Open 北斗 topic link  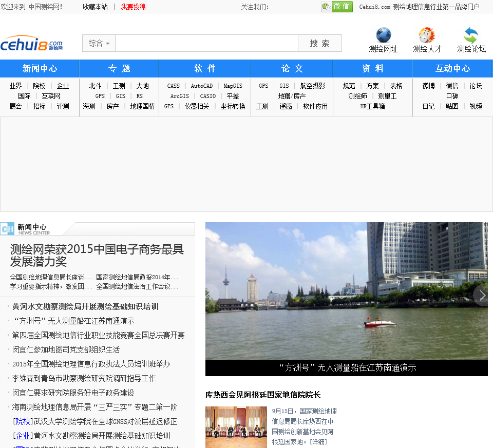pyautogui.click(x=96, y=86)
